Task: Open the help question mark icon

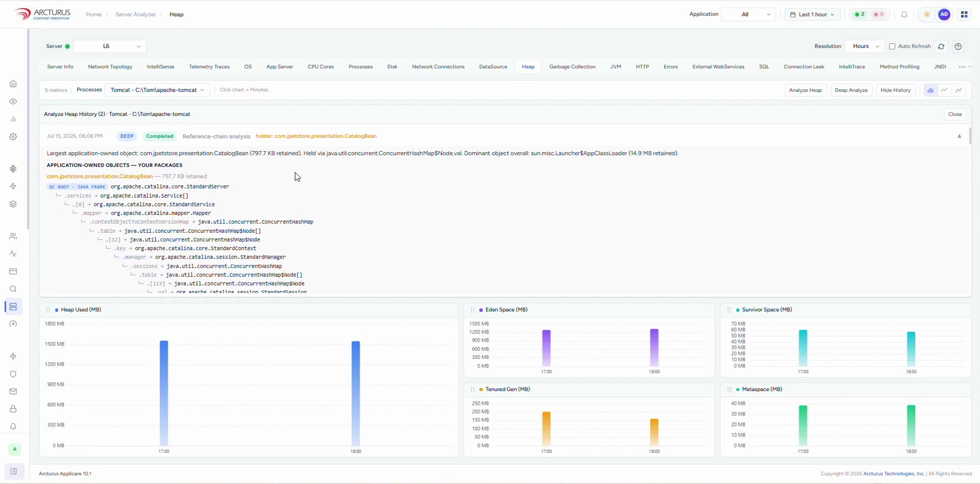Action: pyautogui.click(x=959, y=46)
